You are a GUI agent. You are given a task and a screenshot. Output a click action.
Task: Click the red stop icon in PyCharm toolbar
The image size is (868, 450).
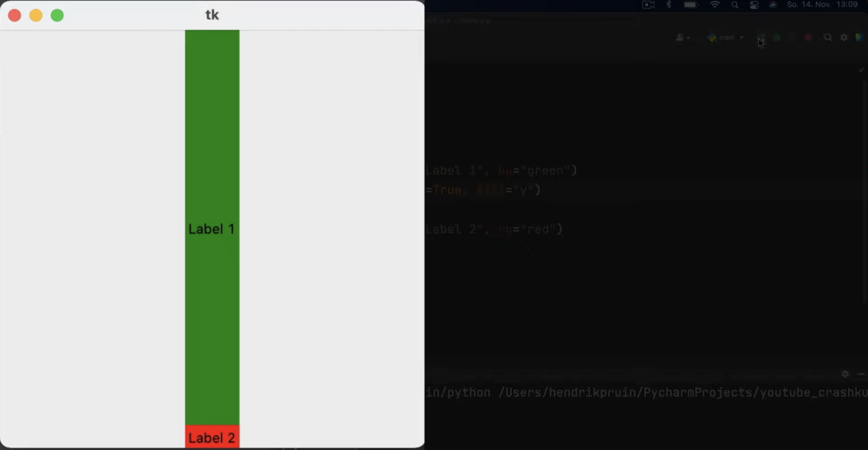coord(809,37)
